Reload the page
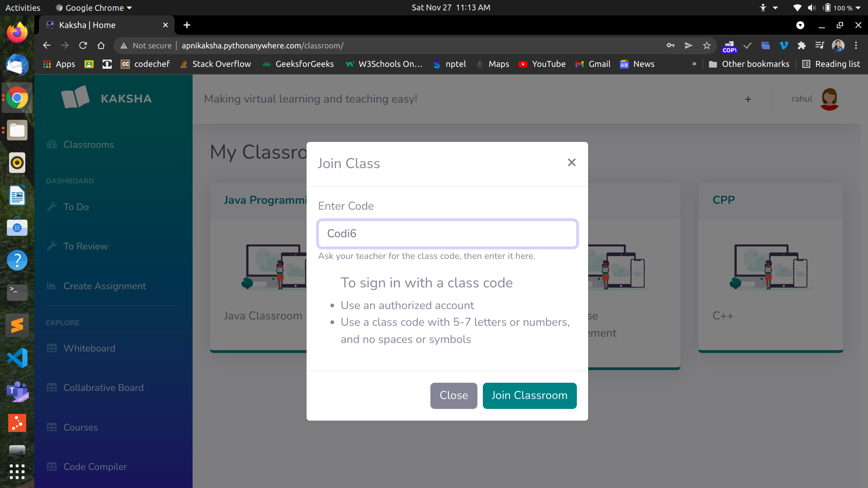 coord(83,46)
